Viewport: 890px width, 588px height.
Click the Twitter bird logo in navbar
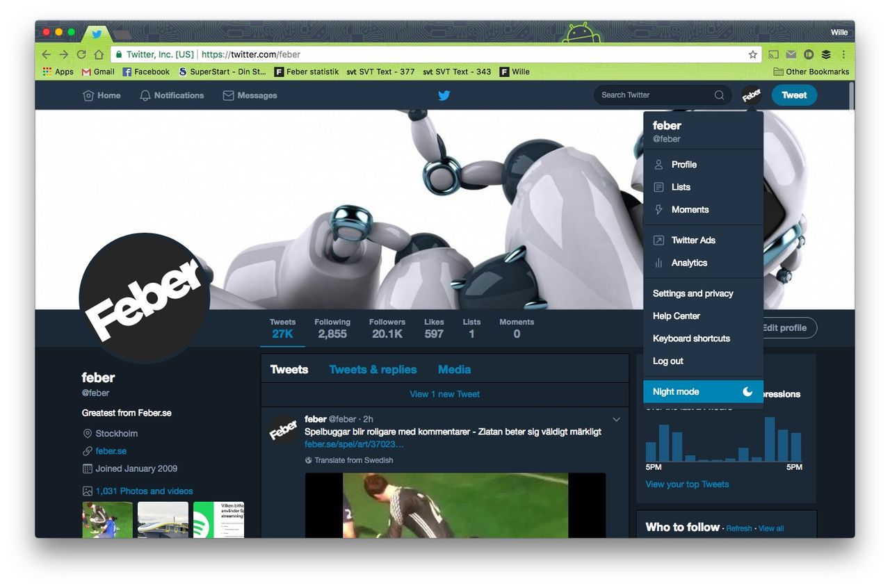pos(444,95)
